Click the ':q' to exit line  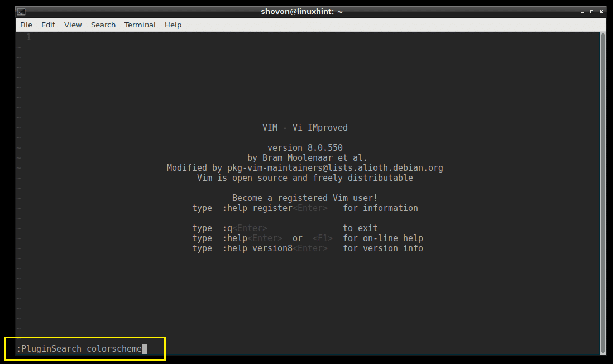[285, 228]
